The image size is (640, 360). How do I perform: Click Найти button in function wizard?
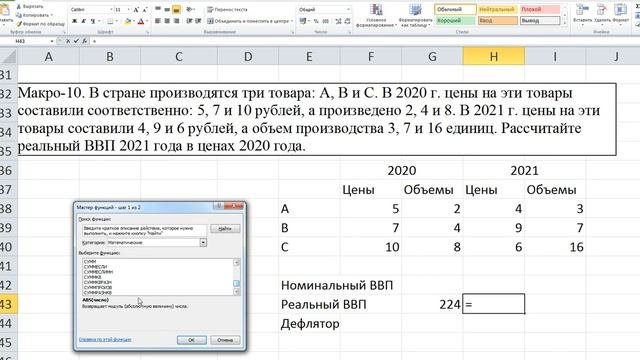pyautogui.click(x=225, y=229)
